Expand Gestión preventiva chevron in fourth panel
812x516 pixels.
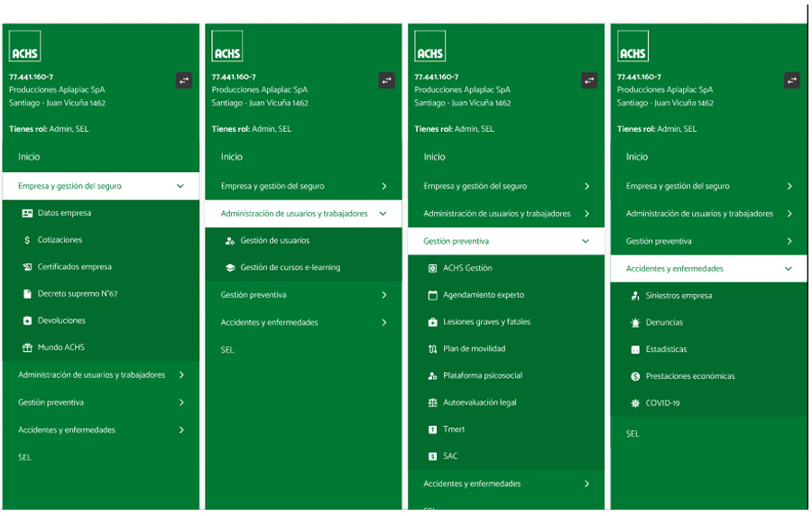point(789,241)
